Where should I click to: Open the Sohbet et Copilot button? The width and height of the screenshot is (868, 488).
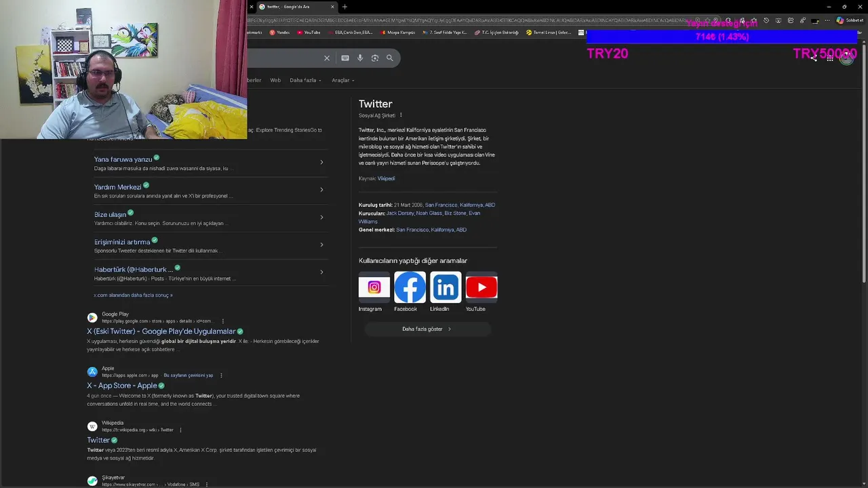point(848,20)
